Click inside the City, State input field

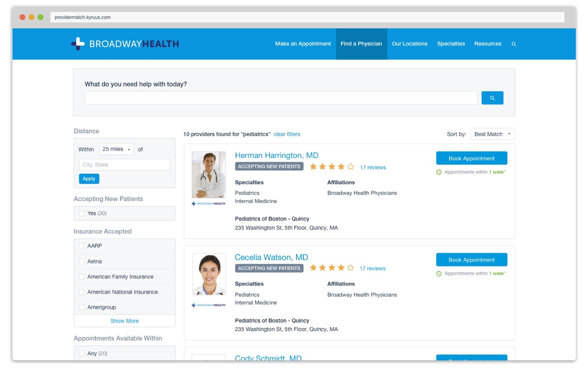124,164
